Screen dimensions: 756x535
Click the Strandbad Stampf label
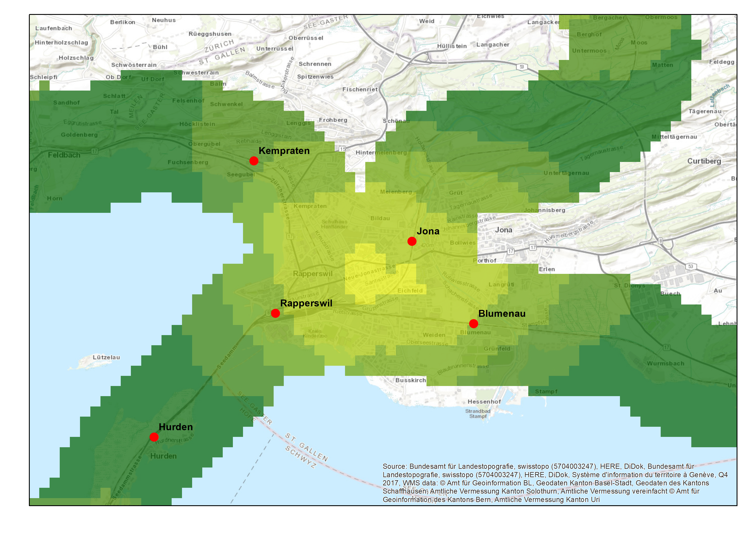click(478, 414)
